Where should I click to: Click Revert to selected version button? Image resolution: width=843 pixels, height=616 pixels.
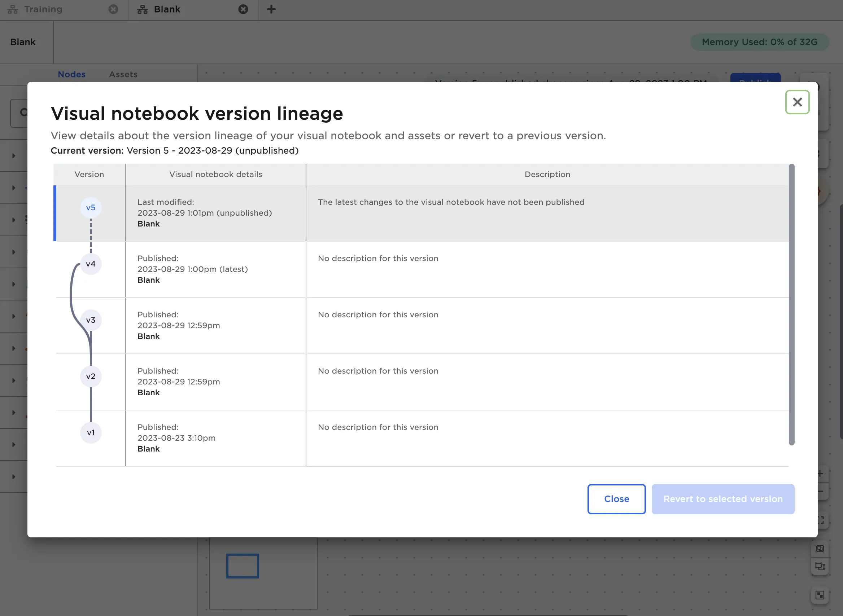(x=722, y=498)
